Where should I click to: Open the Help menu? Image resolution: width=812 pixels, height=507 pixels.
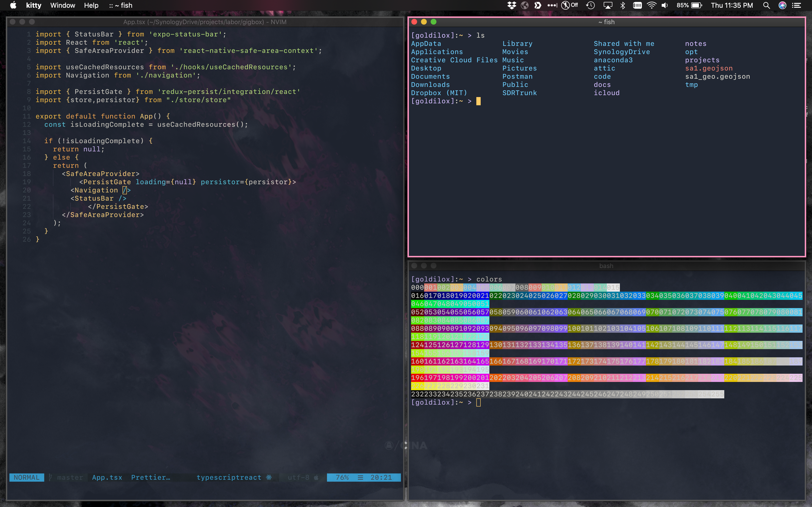pyautogui.click(x=91, y=5)
